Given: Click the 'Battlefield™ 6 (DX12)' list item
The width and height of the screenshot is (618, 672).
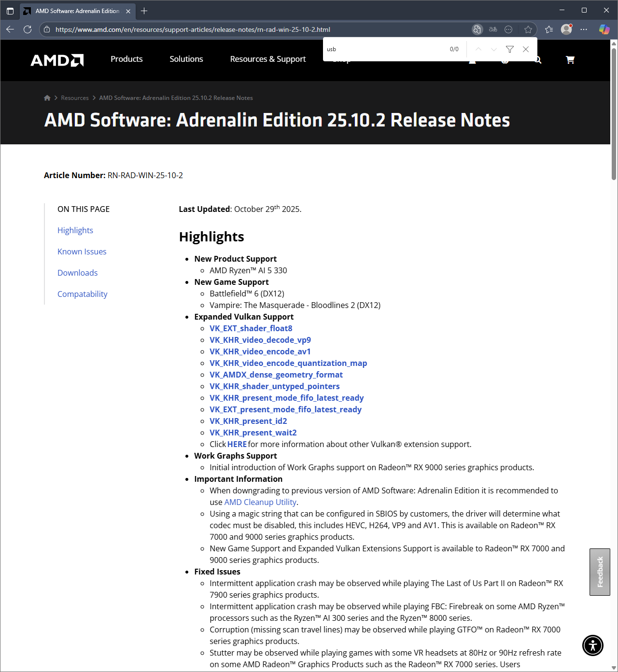Looking at the screenshot, I should [x=247, y=294].
